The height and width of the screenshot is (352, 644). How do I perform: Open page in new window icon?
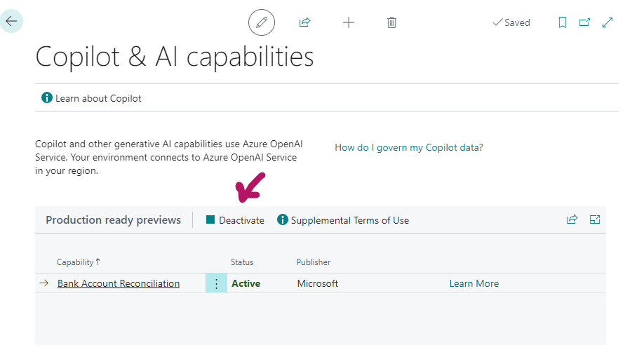[x=584, y=22]
